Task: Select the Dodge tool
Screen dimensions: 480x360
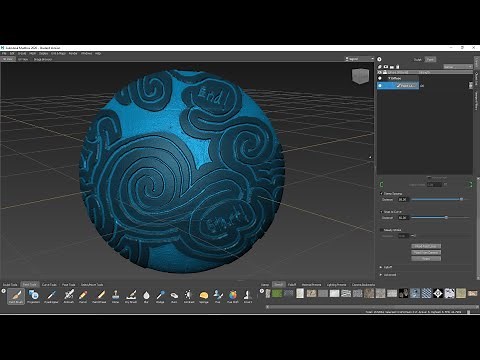Action: tap(160, 296)
